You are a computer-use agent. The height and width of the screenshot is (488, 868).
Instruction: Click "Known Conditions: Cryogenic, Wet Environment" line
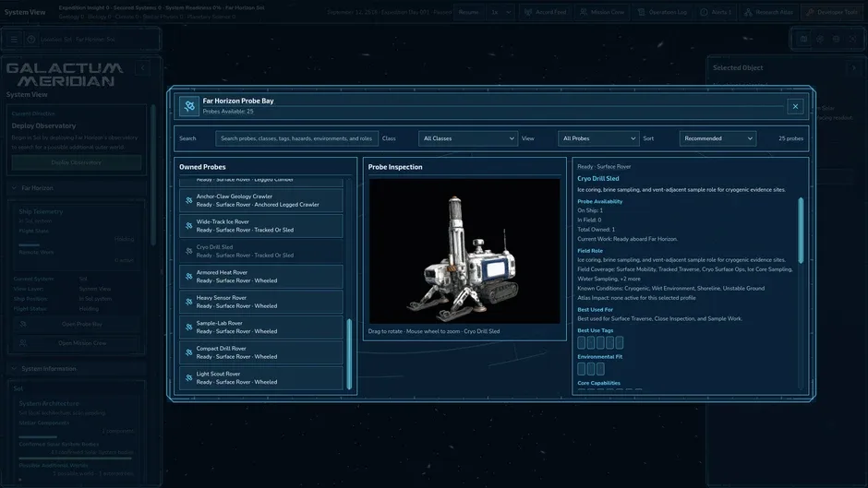click(671, 288)
